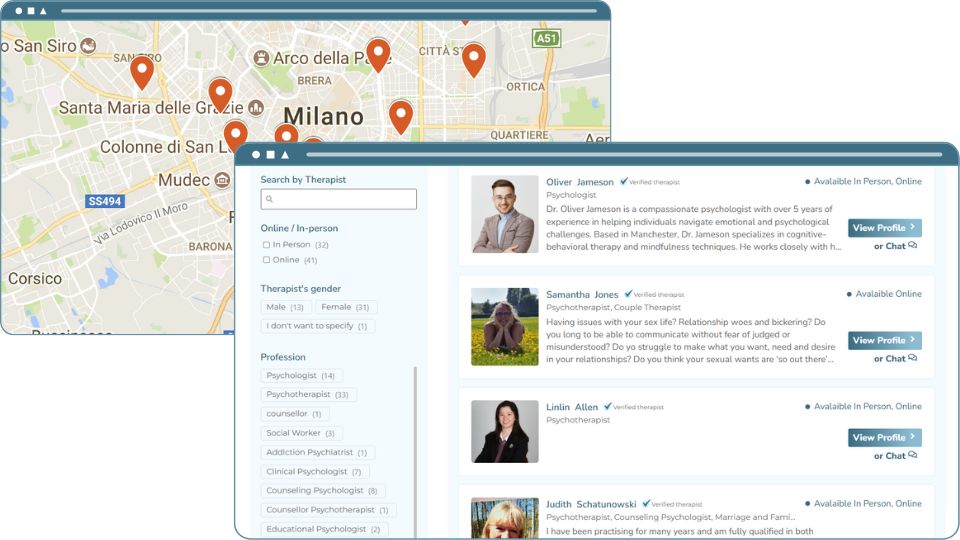
Task: Click the search magnifier icon in therapist search
Action: click(268, 200)
